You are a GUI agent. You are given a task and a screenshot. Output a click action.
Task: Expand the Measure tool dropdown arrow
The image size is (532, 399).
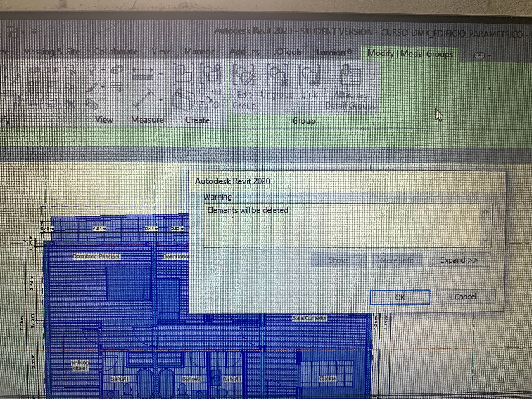point(161,100)
